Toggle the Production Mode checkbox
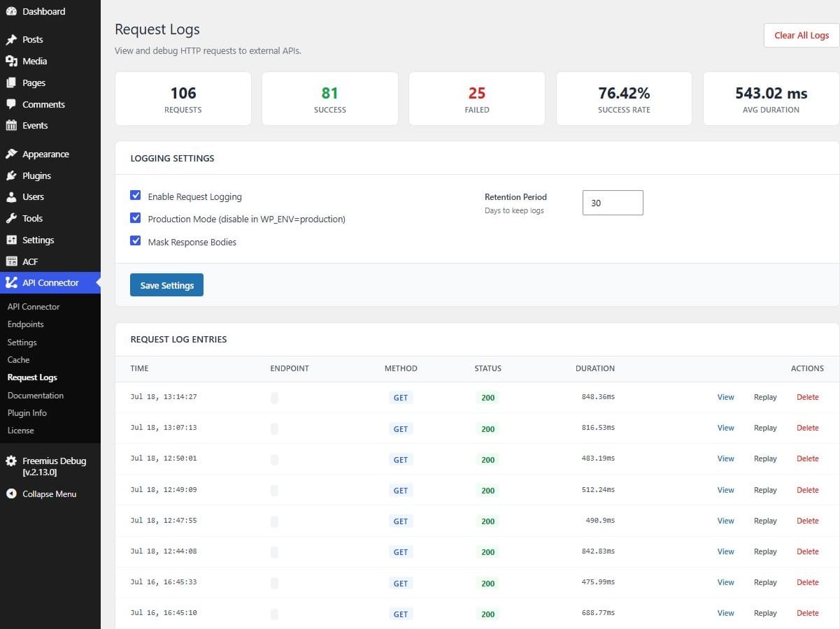This screenshot has height=629, width=840. pos(136,218)
